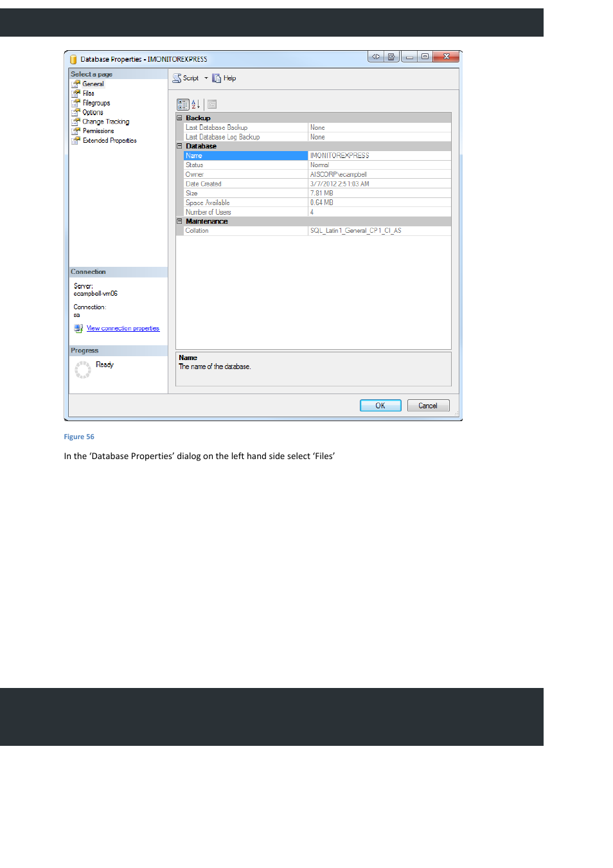The width and height of the screenshot is (613, 868).
Task: Select the Collation property row
Action: click(317, 231)
